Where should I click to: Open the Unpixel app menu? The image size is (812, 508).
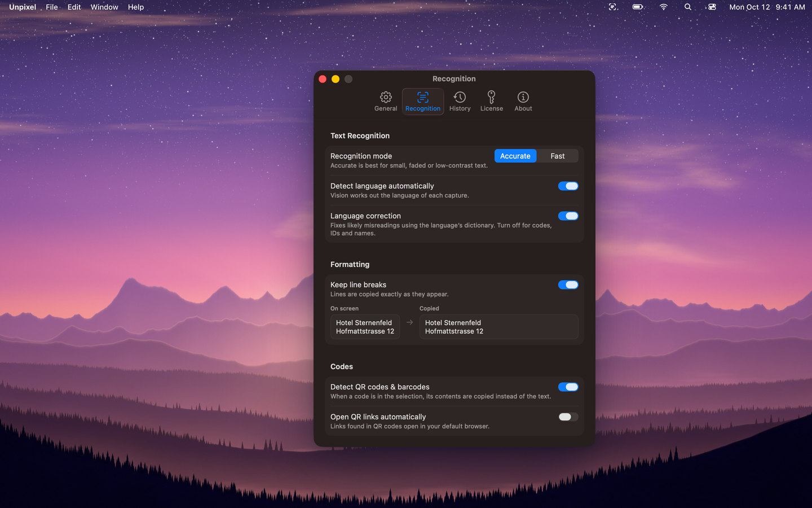[x=23, y=7]
